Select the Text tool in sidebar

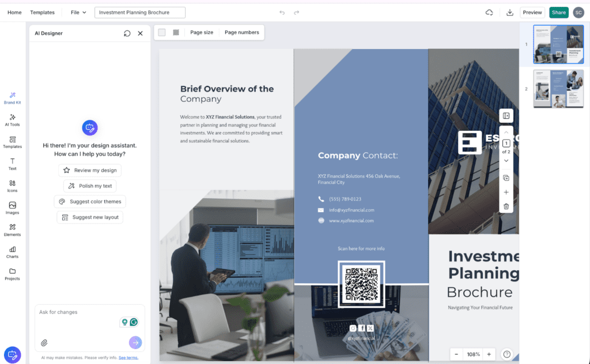coord(12,164)
